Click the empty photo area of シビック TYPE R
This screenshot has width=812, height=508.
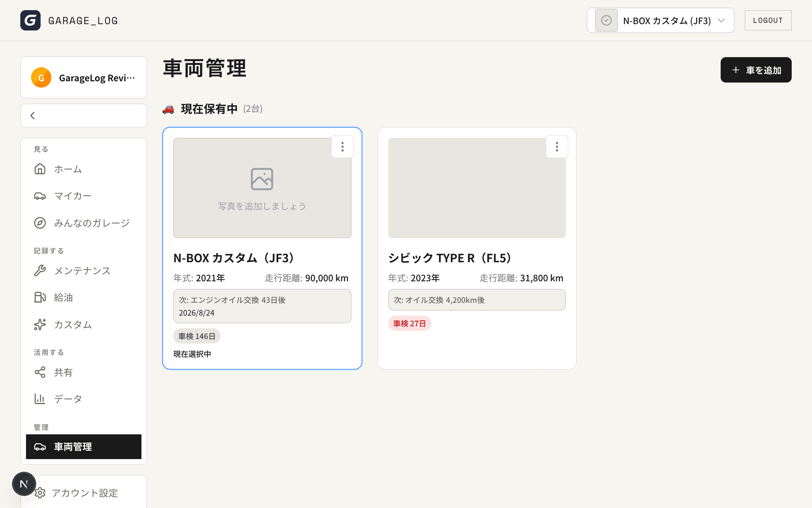(x=477, y=188)
